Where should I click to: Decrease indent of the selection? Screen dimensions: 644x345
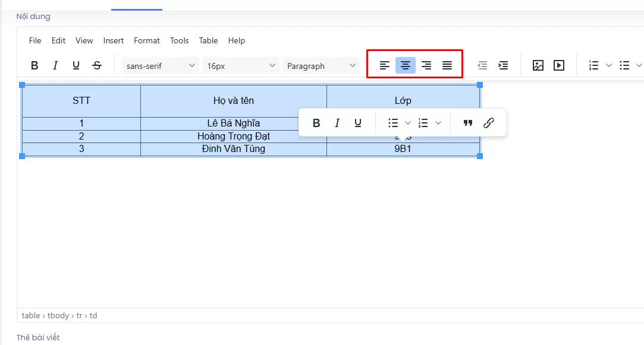point(482,66)
